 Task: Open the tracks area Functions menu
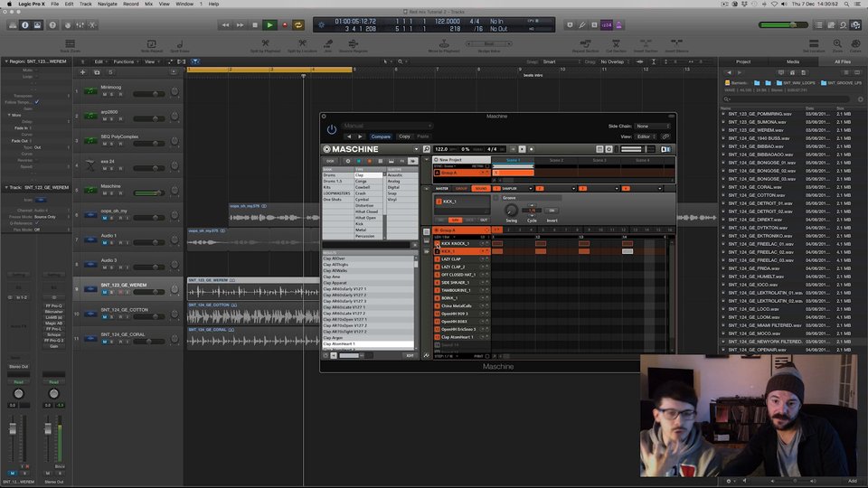(126, 61)
